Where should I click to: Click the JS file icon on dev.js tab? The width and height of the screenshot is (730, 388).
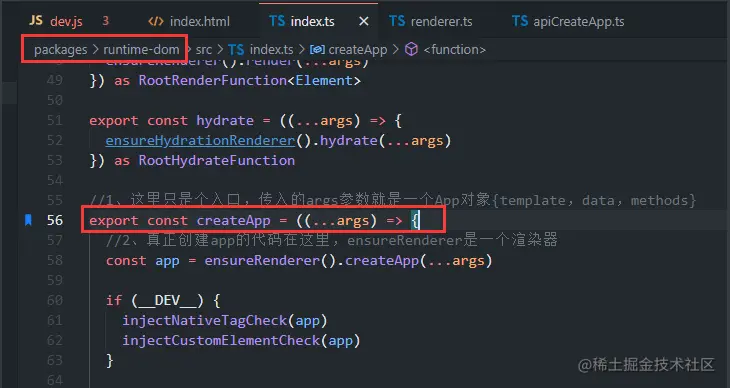(x=36, y=20)
